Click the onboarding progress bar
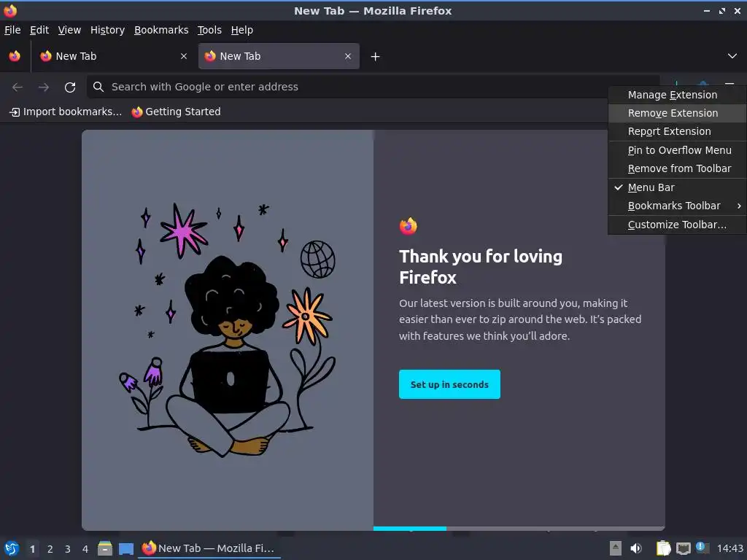This screenshot has height=560, width=747. 519,528
